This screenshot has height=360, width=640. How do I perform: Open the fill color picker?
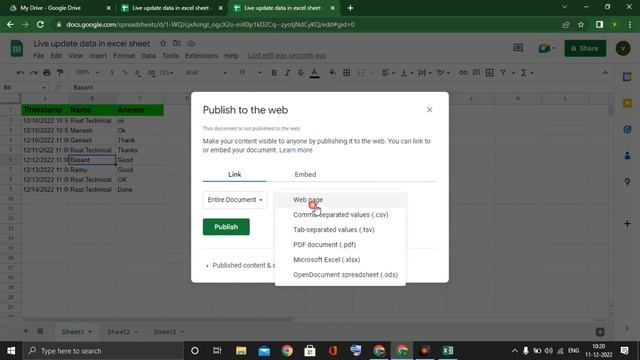tap(332, 73)
